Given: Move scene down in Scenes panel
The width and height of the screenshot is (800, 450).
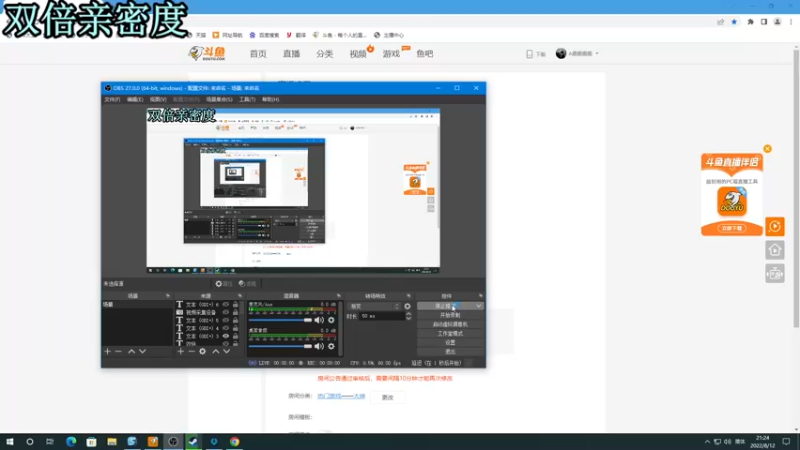Looking at the screenshot, I should point(142,352).
